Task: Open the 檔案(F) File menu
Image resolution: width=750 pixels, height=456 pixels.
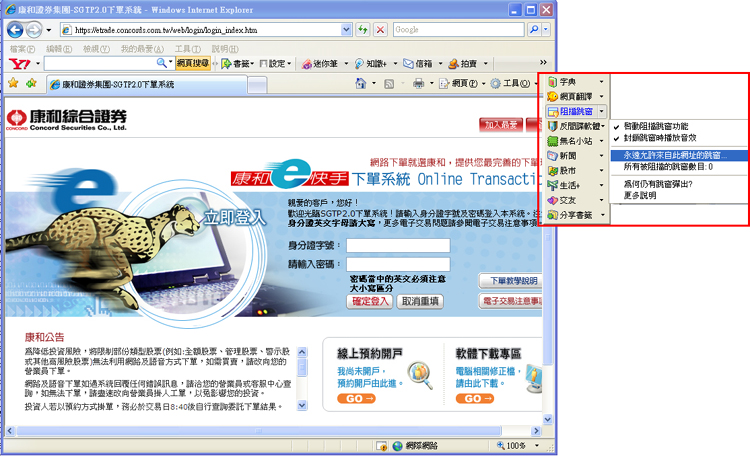Action: [22, 49]
